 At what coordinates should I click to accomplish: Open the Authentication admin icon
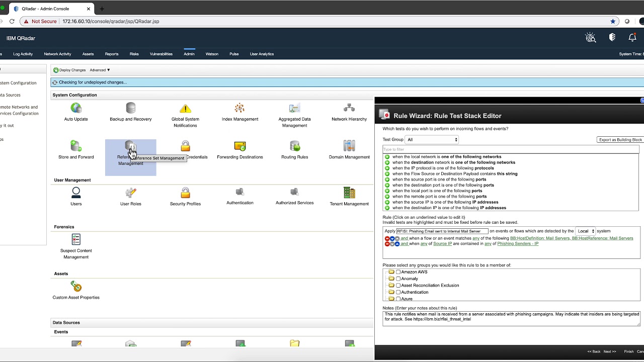click(x=240, y=192)
